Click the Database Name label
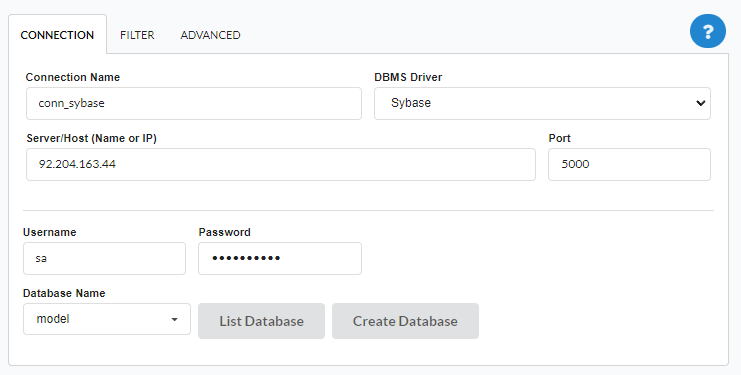This screenshot has width=741, height=375. (64, 293)
